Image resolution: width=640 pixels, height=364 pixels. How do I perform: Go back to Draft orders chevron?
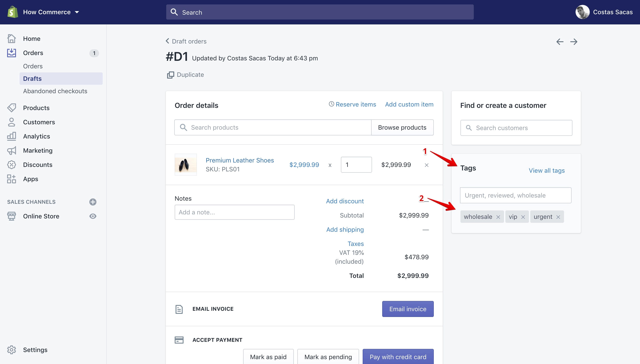coord(168,41)
